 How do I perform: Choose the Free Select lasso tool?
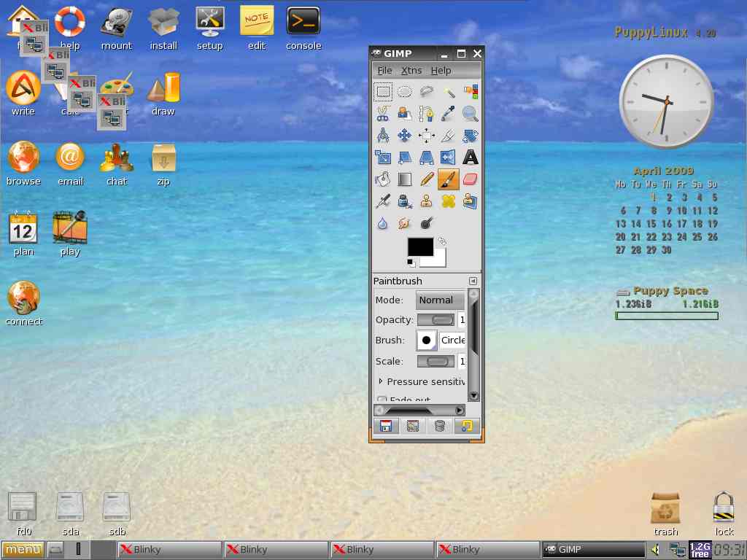click(426, 91)
